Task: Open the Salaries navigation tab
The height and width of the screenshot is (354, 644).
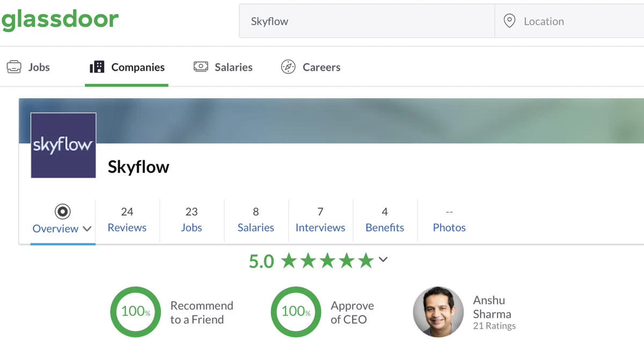Action: pyautogui.click(x=223, y=67)
